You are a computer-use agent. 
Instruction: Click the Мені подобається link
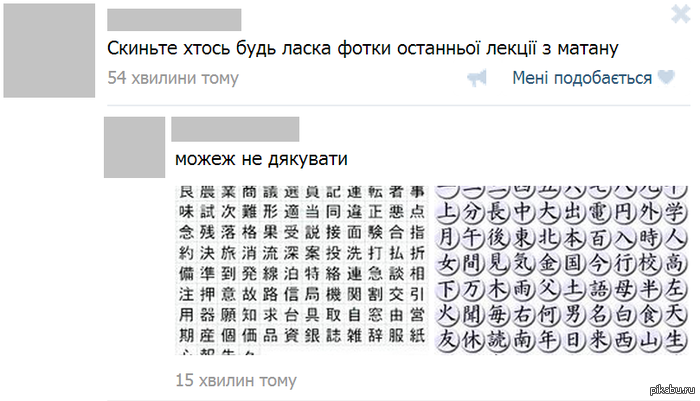[581, 78]
